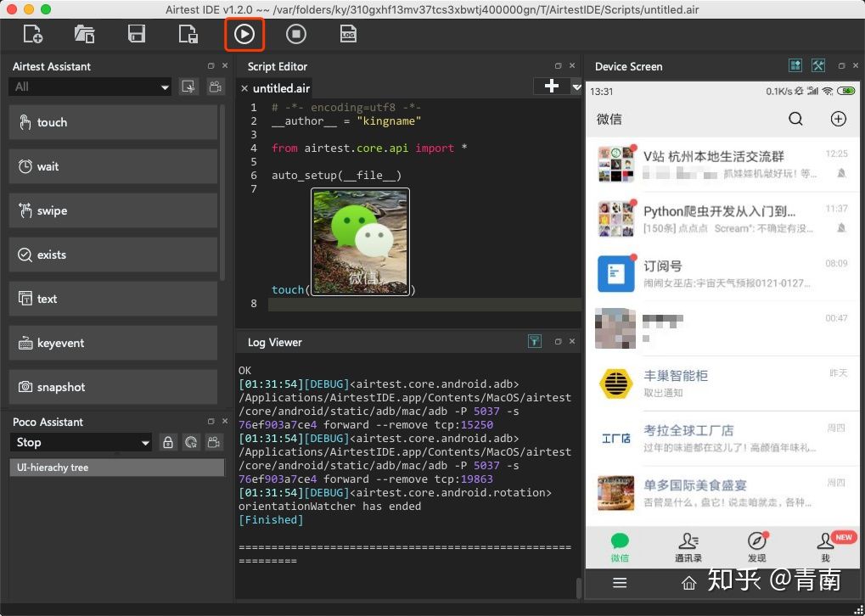This screenshot has height=616, width=865.
Task: Close the Airtest Assistant panel
Action: [x=224, y=65]
